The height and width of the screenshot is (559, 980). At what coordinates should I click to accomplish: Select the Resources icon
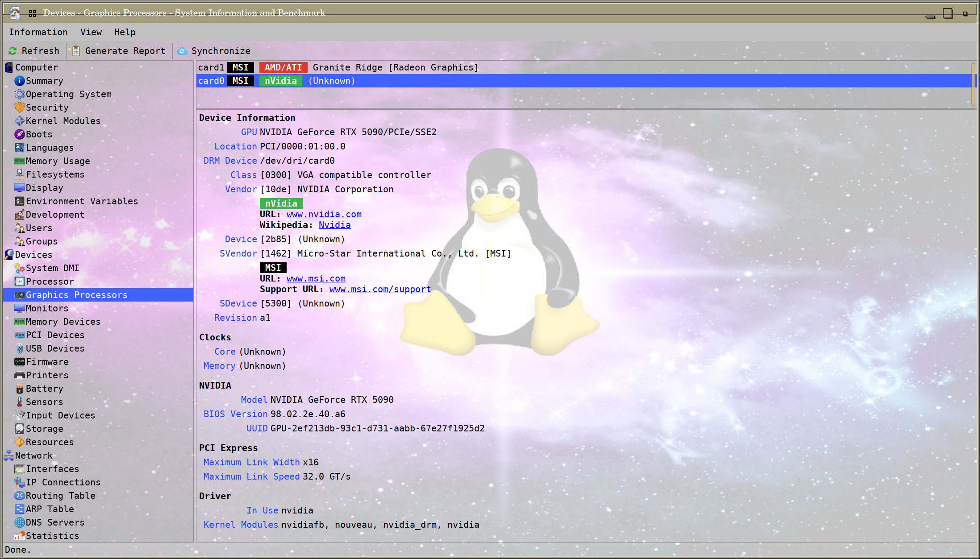pyautogui.click(x=20, y=442)
